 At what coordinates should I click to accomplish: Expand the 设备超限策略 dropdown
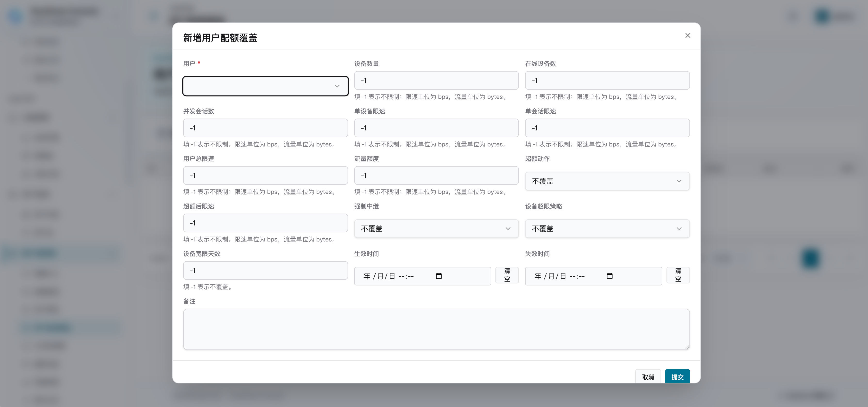tap(607, 229)
